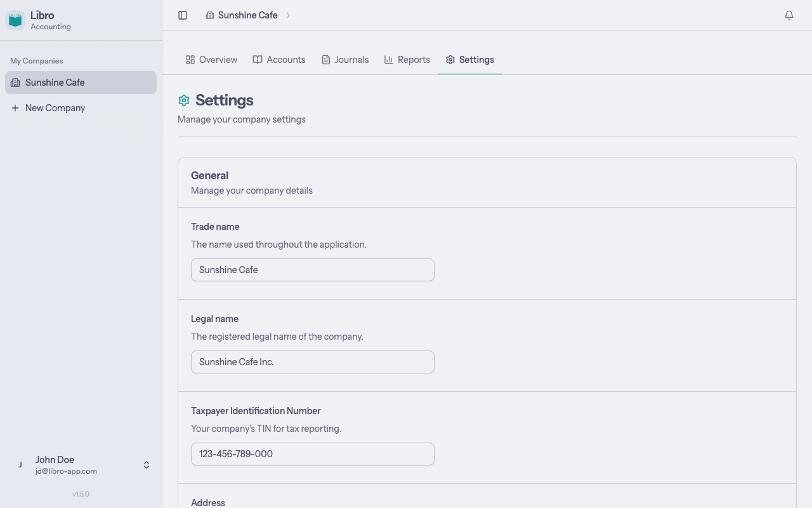
Task: Switch to the Accounts tab
Action: coord(279,60)
